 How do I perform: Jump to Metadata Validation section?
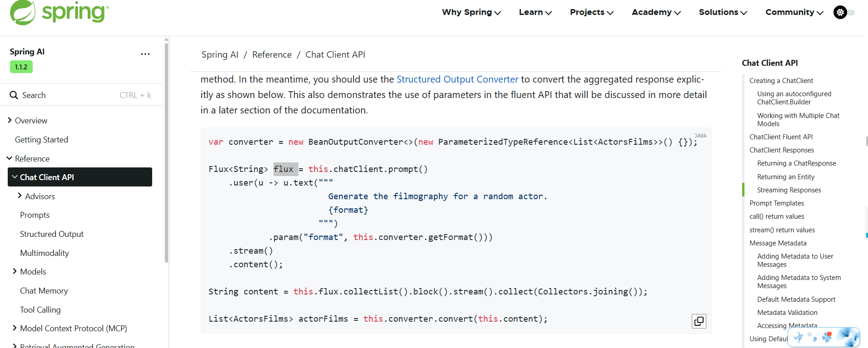[x=787, y=313]
